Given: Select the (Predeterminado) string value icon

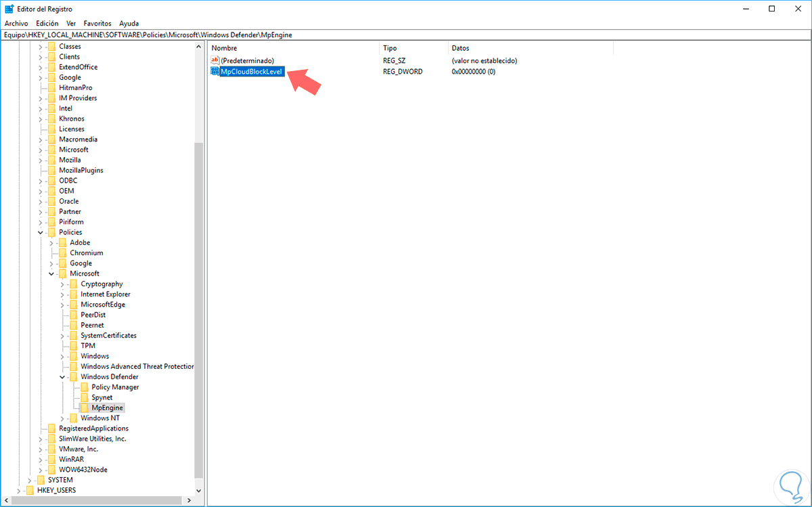Looking at the screenshot, I should 215,60.
